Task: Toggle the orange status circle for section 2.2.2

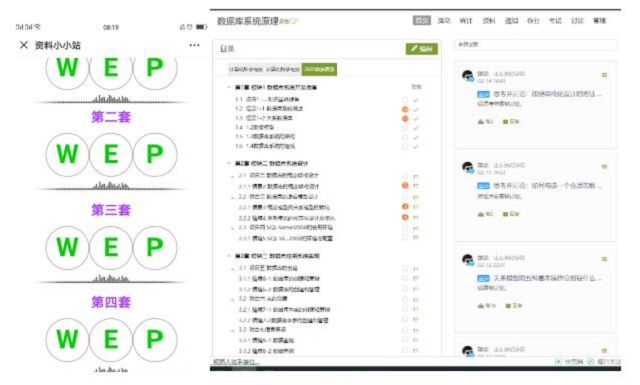Action: pos(405,217)
